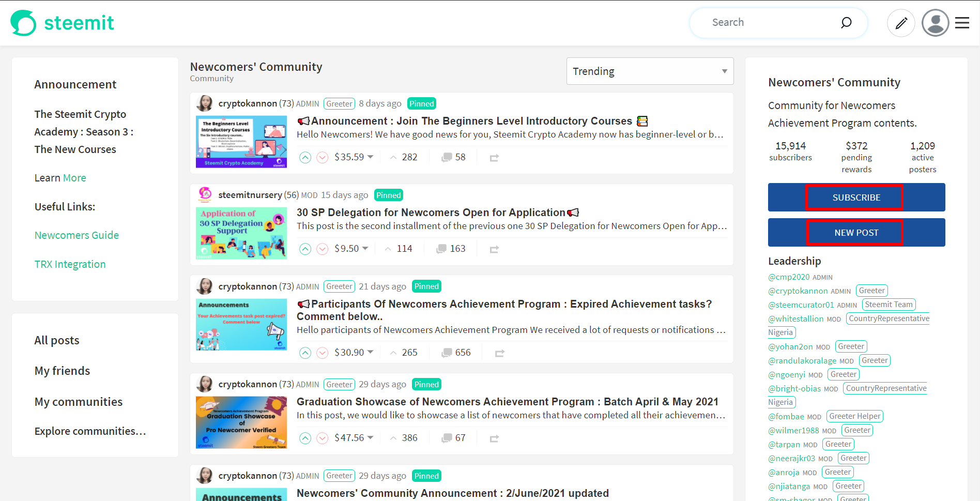Downvote the Beginners Level Introductory Courses post
Screen dimensions: 980x501
click(x=323, y=157)
